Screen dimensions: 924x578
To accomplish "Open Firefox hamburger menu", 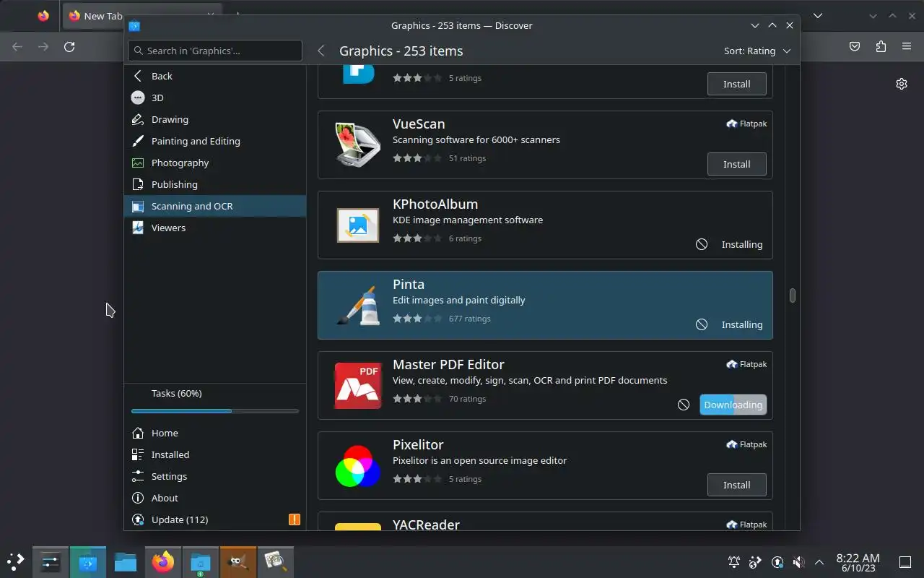I will click(907, 46).
